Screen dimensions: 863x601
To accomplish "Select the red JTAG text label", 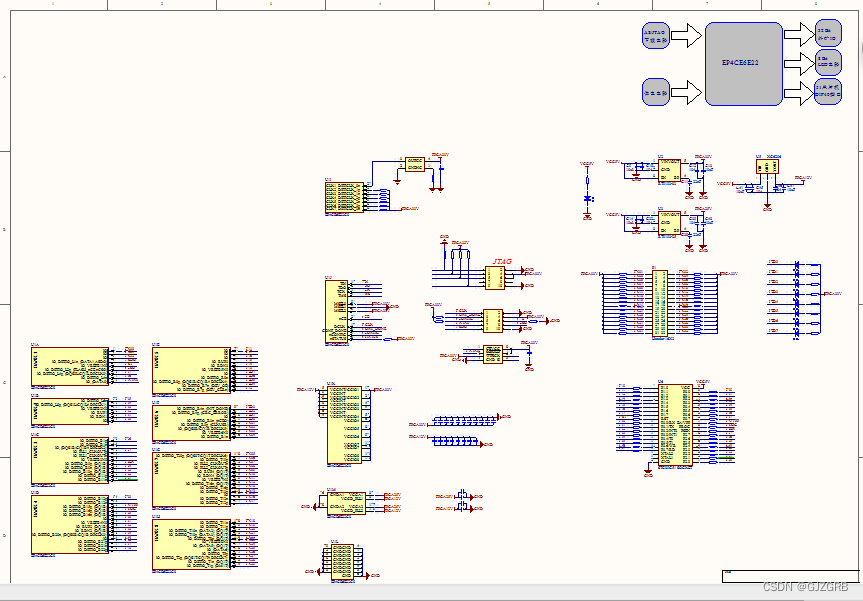I will coord(501,262).
